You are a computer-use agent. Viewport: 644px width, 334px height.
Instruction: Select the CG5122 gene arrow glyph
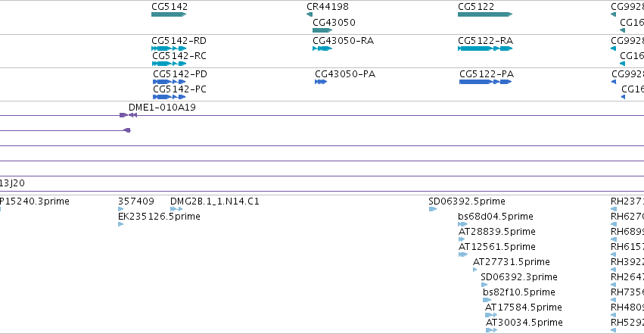[485, 14]
